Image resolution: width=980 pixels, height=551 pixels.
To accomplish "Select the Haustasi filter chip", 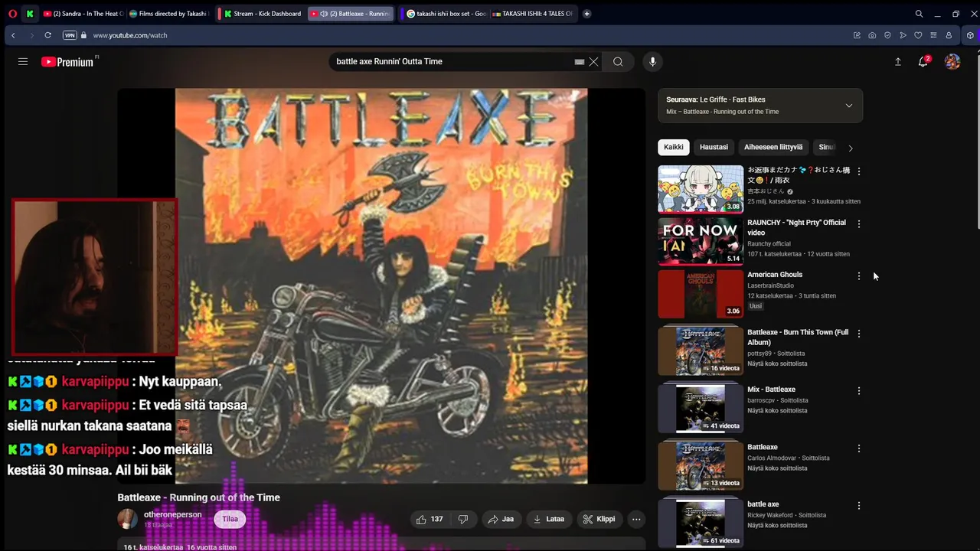I will point(714,147).
